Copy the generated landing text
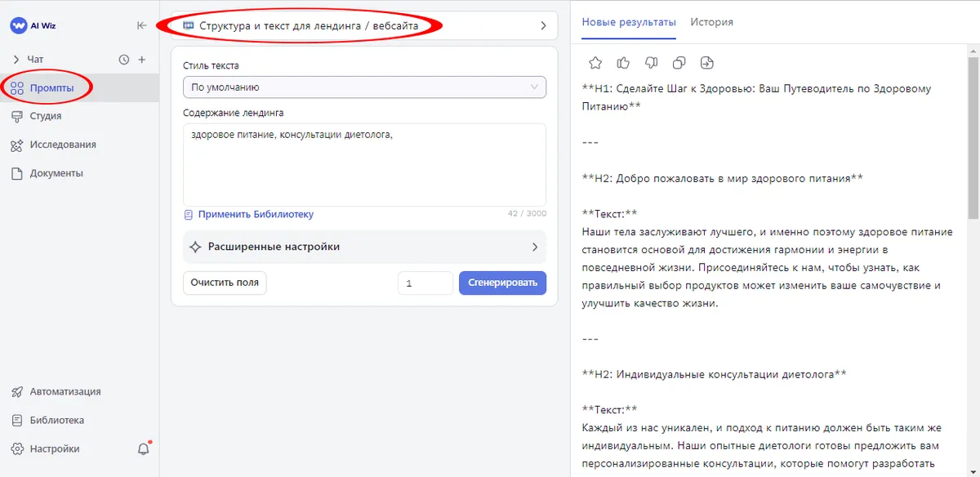The height and width of the screenshot is (477, 980). (679, 62)
